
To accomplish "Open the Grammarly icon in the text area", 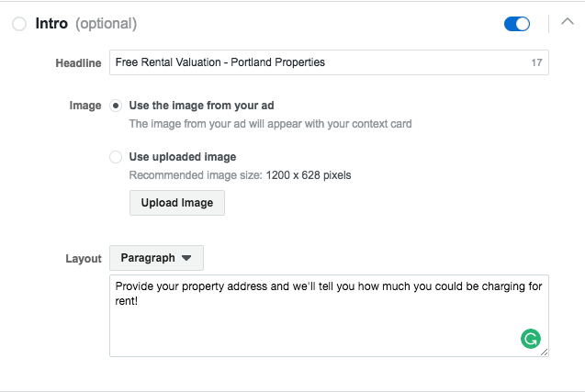I will click(x=531, y=339).
